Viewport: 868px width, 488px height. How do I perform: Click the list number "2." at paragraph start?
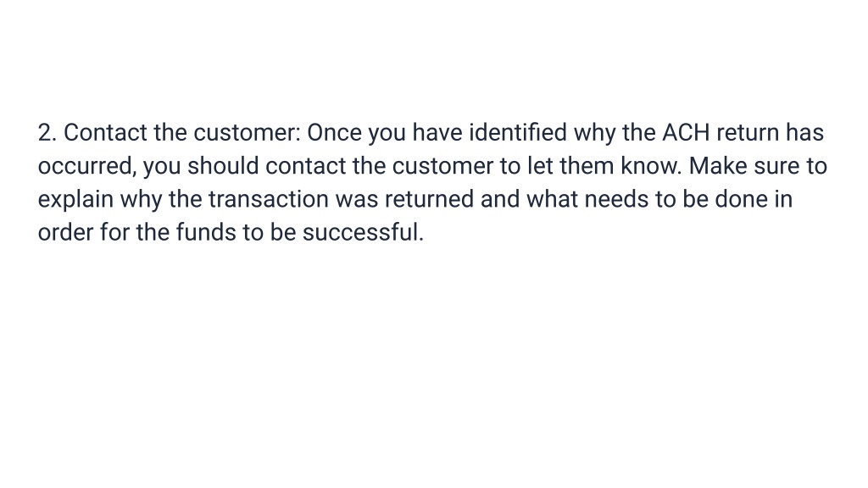click(x=47, y=133)
